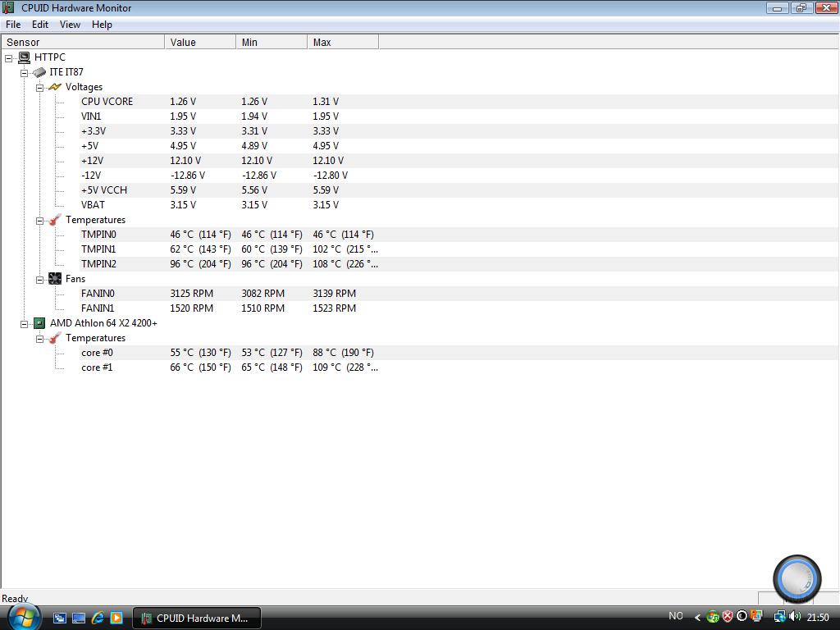Open the Help menu
Viewport: 840px width, 630px height.
coord(102,25)
